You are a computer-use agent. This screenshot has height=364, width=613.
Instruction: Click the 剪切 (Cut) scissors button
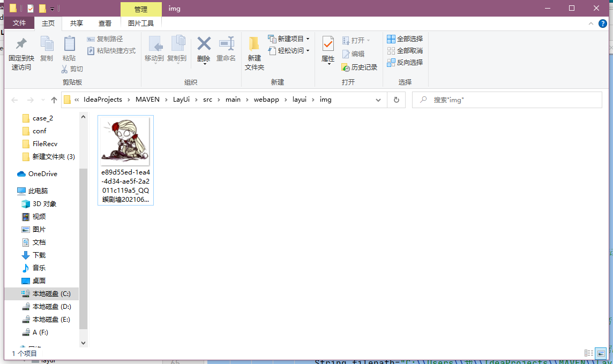coord(72,69)
